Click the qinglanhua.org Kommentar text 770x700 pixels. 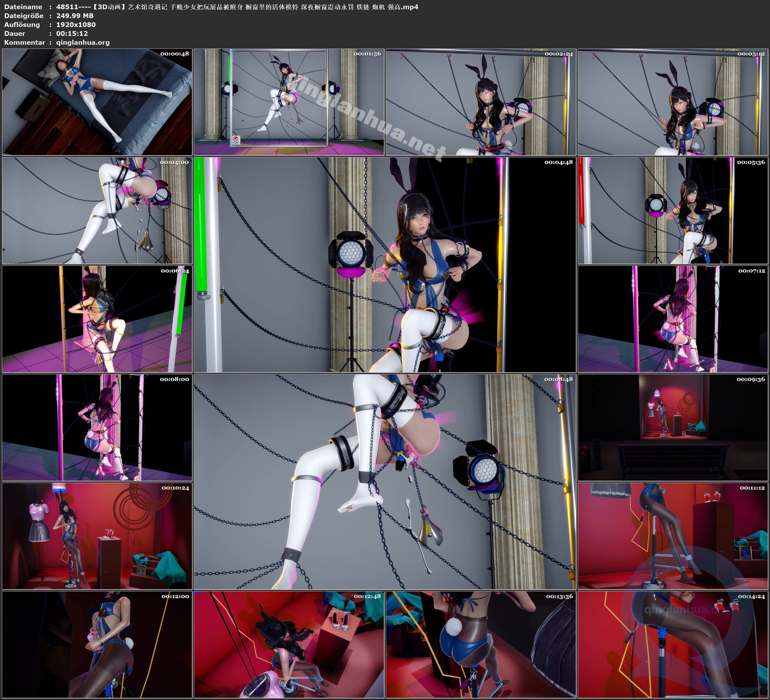coord(83,43)
